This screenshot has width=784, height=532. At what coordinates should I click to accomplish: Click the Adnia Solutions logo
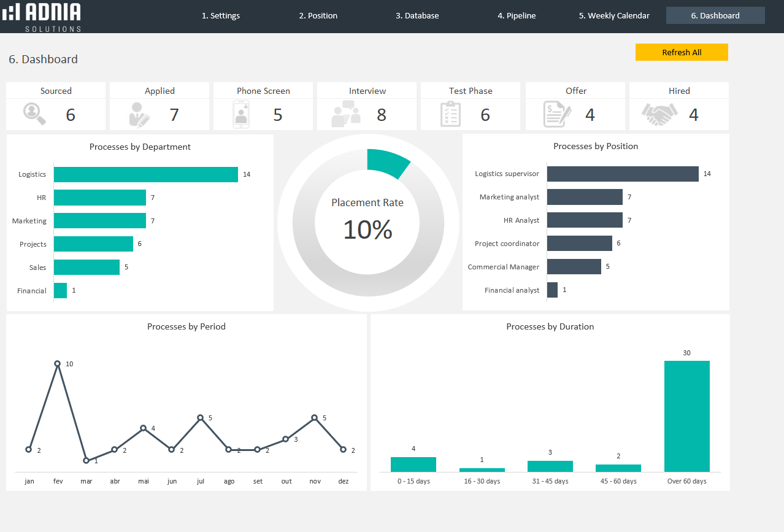42,16
